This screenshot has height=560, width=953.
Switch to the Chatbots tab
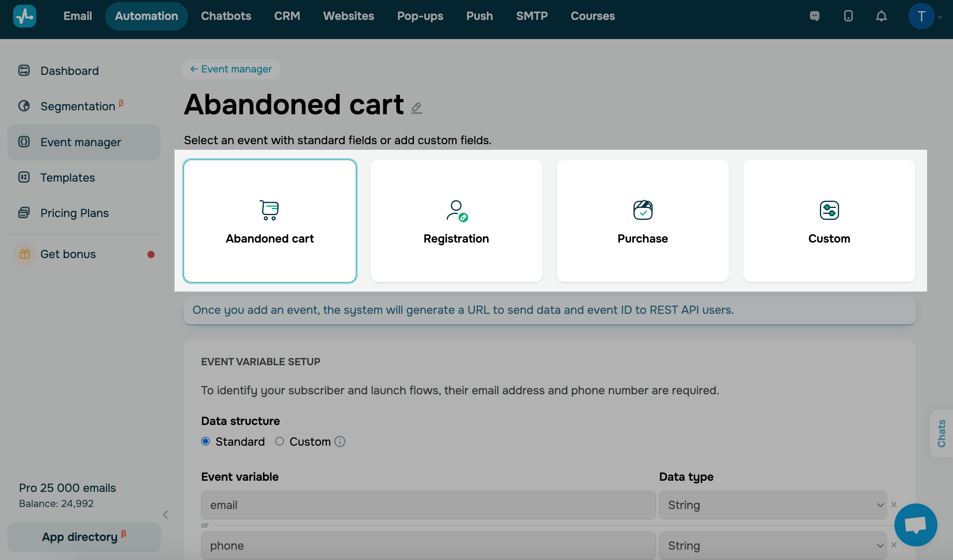tap(226, 16)
